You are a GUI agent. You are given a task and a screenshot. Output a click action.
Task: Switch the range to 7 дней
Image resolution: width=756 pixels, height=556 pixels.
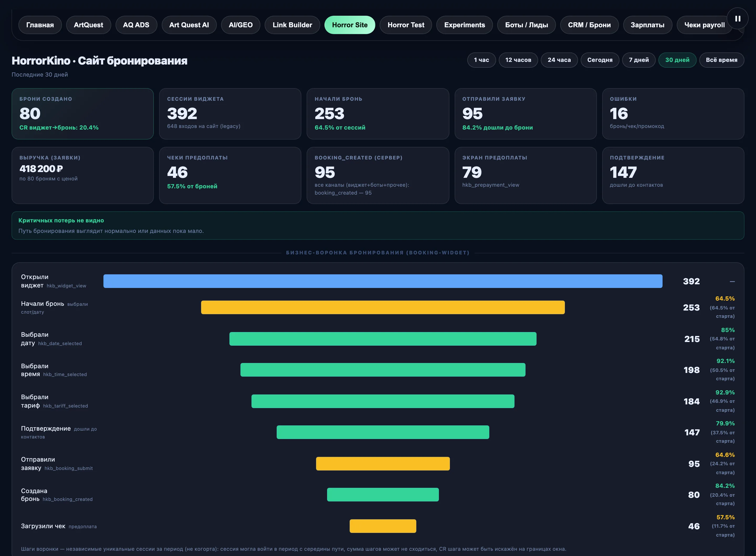639,60
